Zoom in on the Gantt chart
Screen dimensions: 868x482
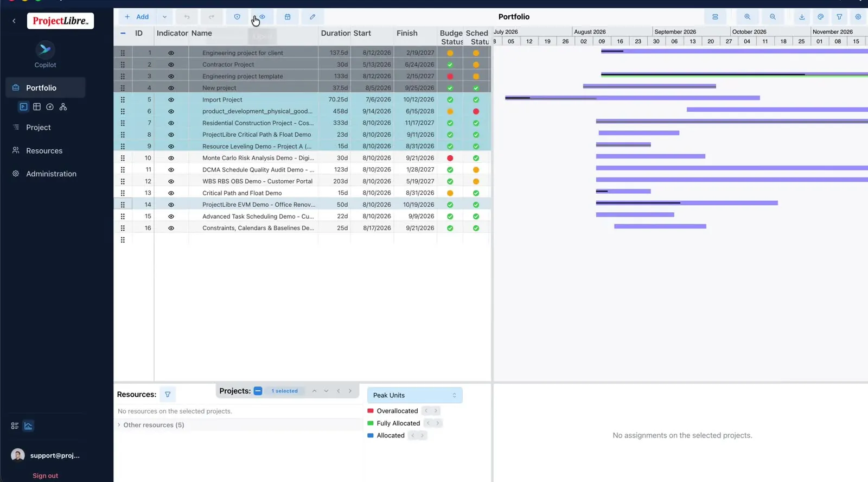tap(748, 17)
